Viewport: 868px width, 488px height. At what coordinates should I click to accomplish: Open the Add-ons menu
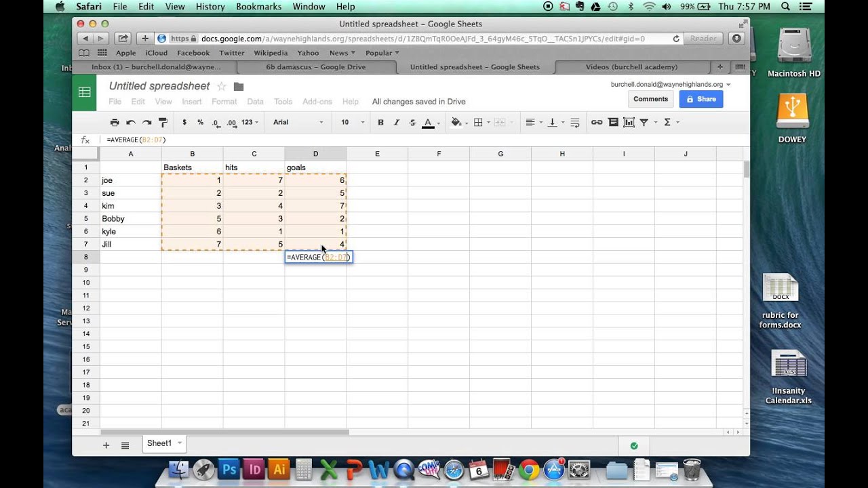pyautogui.click(x=317, y=102)
